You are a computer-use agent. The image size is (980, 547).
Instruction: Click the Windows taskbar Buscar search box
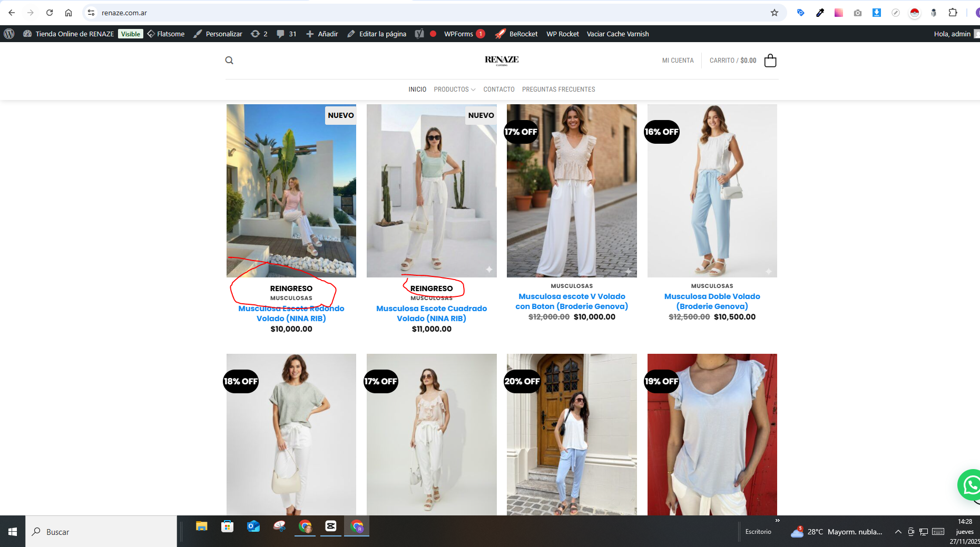point(101,532)
